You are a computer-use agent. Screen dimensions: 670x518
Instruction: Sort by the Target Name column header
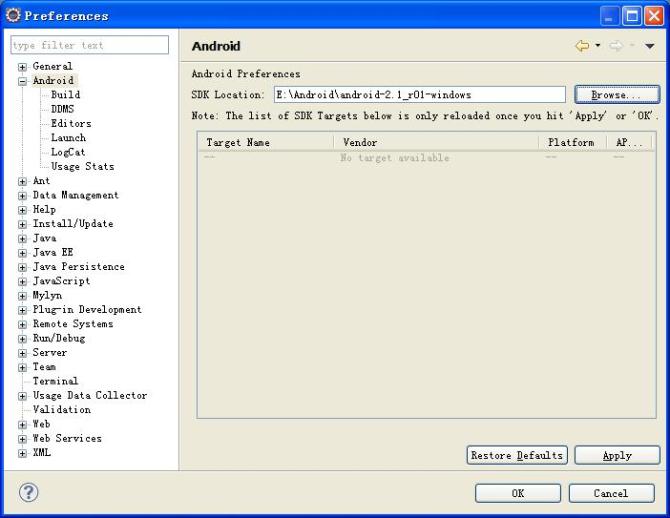point(264,143)
